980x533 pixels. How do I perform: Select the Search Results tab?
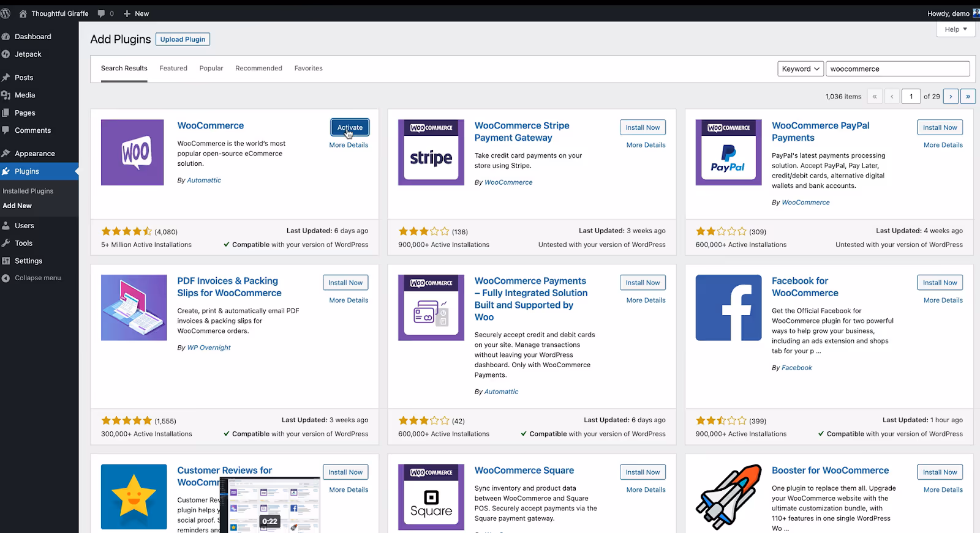click(x=124, y=69)
